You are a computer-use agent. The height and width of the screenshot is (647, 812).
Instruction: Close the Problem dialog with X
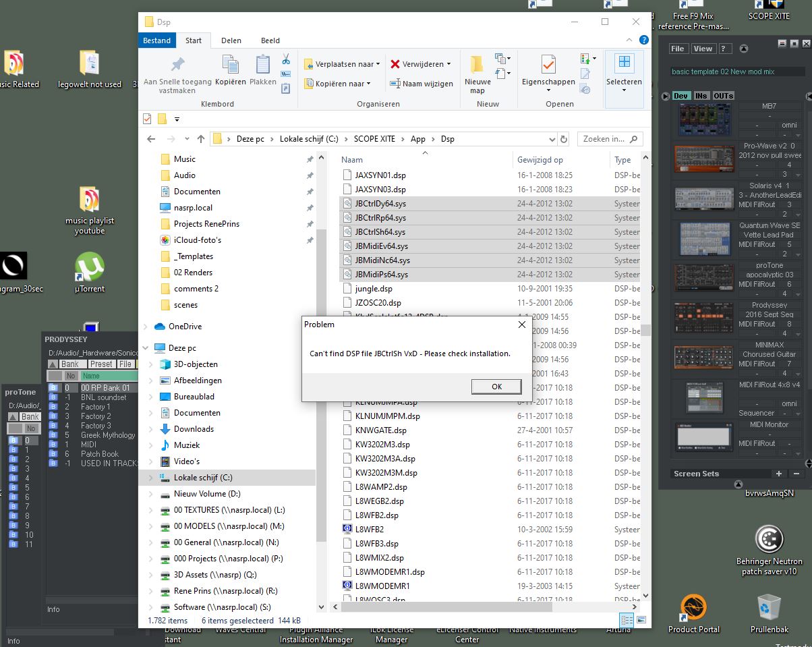pos(521,325)
